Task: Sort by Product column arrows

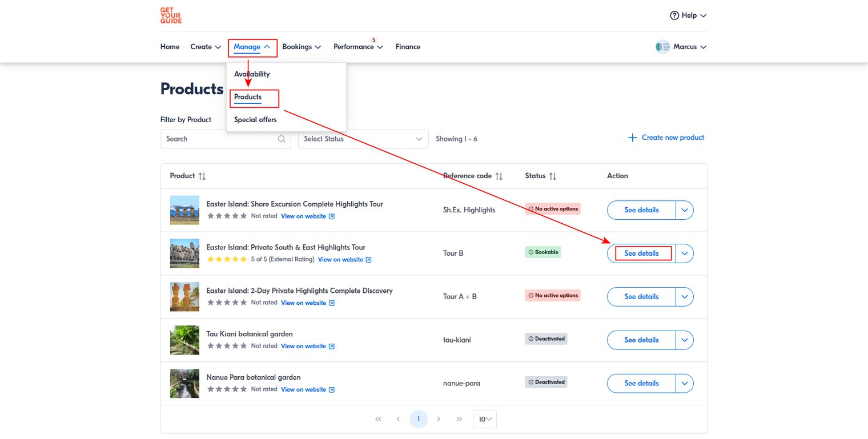Action: tap(202, 176)
